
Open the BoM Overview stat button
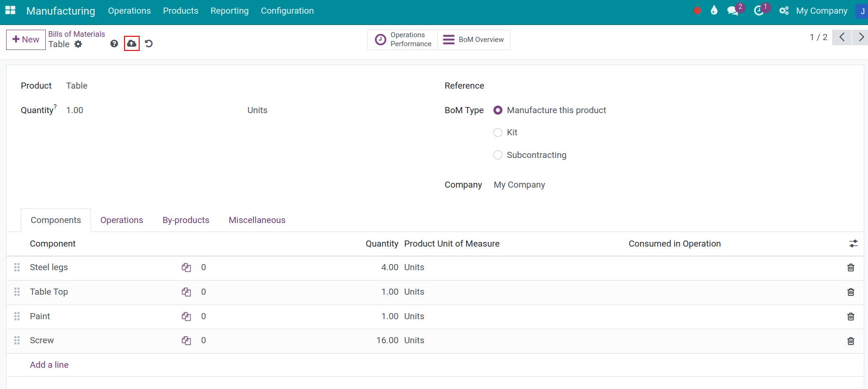click(x=474, y=40)
